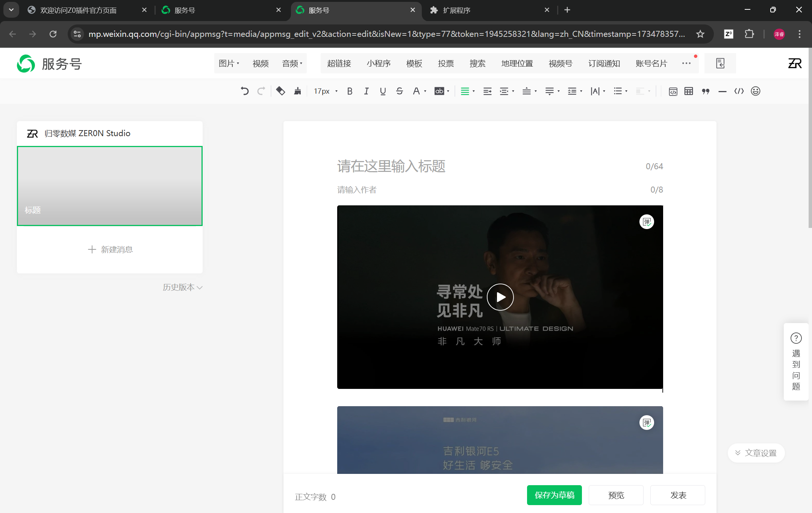The height and width of the screenshot is (513, 812).
Task: Toggle danmaku on the Huawei video
Action: (x=647, y=222)
